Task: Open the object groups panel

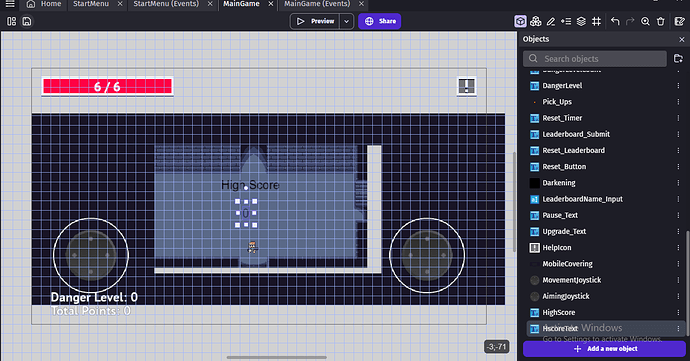Action: 536,21
